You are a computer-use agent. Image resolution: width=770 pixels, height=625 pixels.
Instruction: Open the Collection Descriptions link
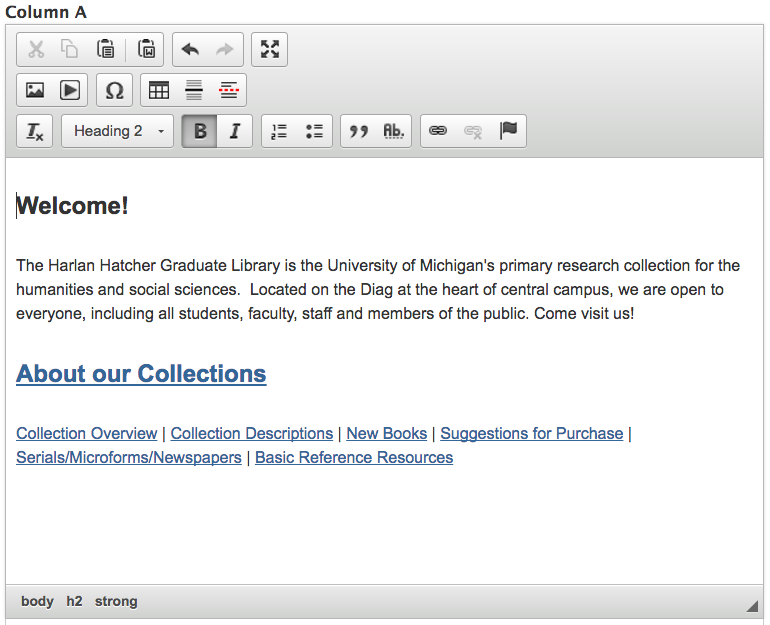(251, 434)
